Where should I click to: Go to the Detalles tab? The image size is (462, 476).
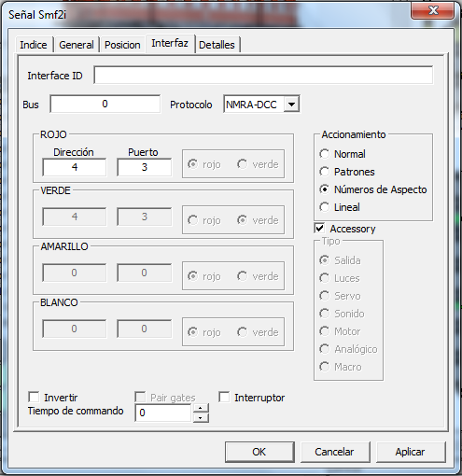coord(217,45)
